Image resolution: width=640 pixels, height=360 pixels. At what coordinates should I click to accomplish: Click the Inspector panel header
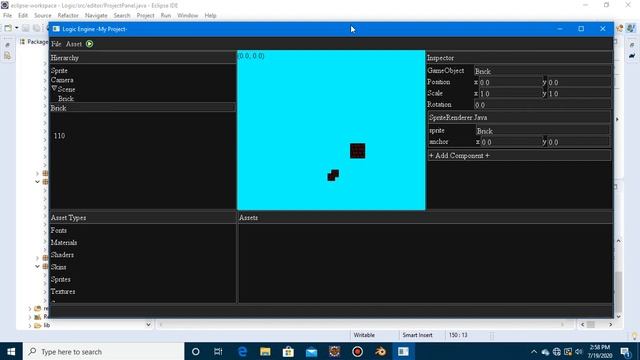click(x=519, y=58)
